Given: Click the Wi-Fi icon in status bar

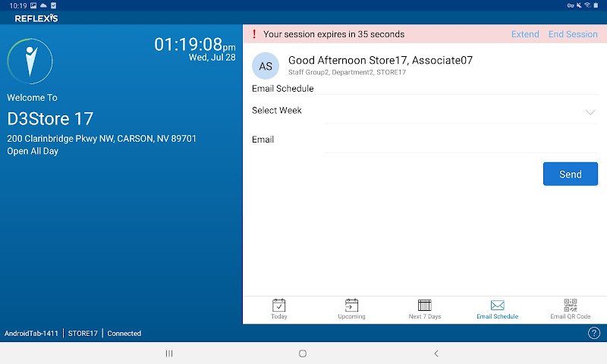Looking at the screenshot, I should point(587,5).
